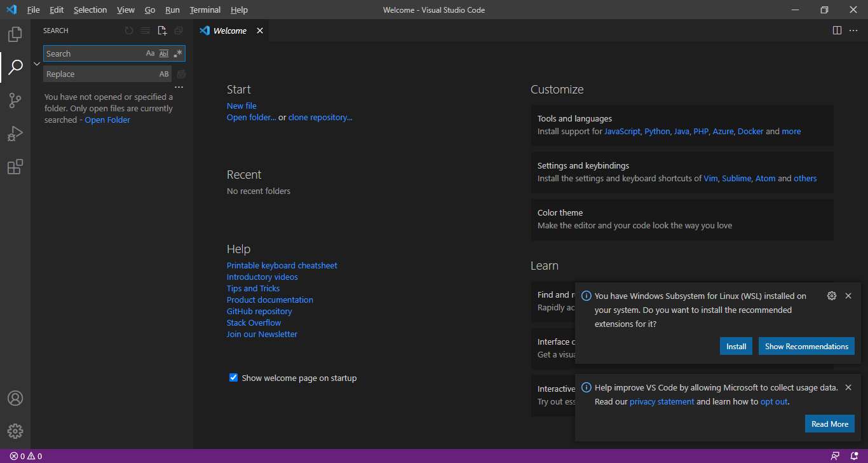Dismiss the WSL notification
The width and height of the screenshot is (868, 463).
click(x=848, y=296)
